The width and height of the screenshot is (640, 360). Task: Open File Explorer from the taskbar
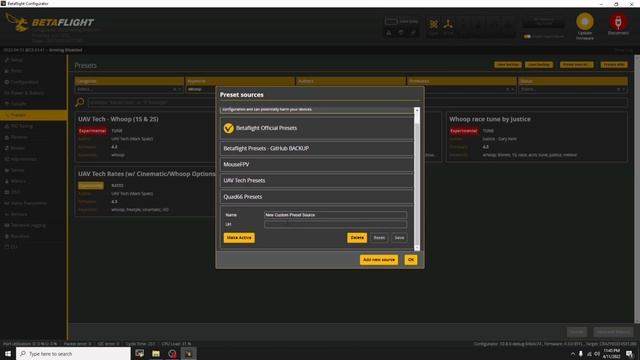(156, 353)
